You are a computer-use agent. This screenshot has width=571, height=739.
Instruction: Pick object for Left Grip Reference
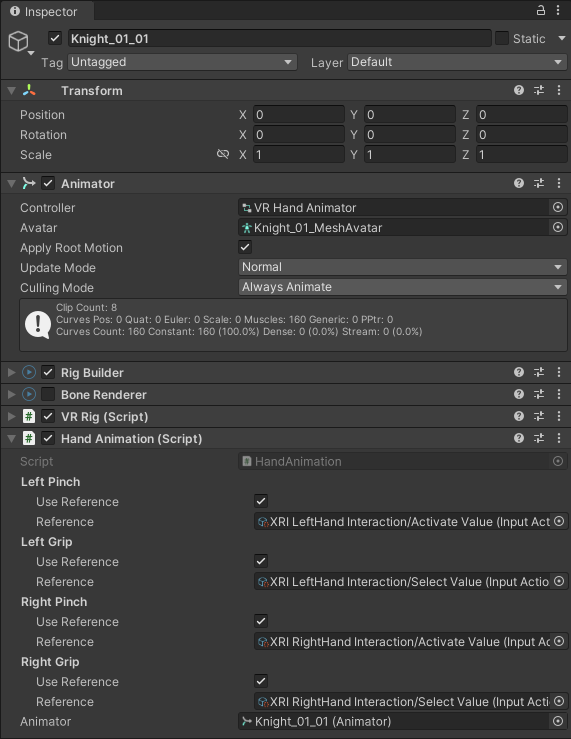(x=559, y=581)
